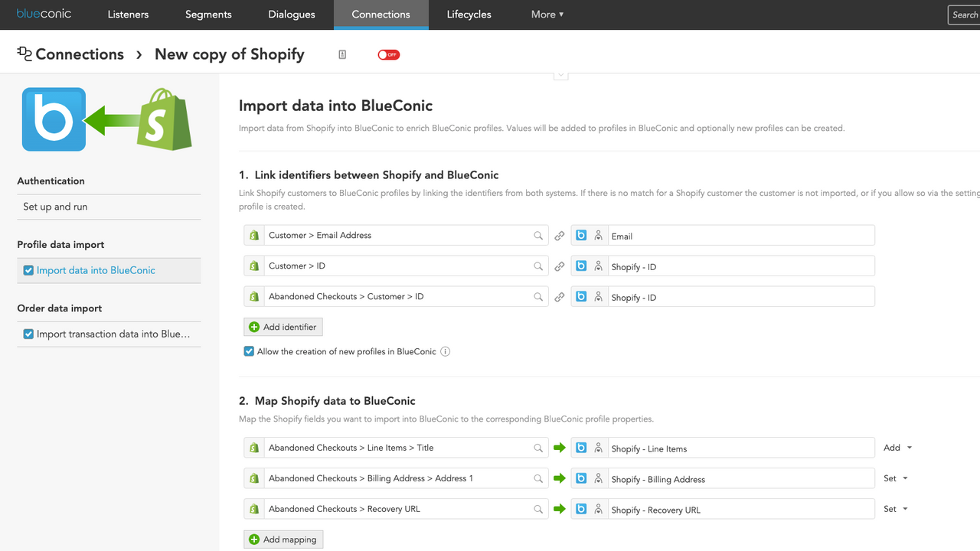
Task: Search icon in Customer > Email Address field
Action: click(538, 236)
